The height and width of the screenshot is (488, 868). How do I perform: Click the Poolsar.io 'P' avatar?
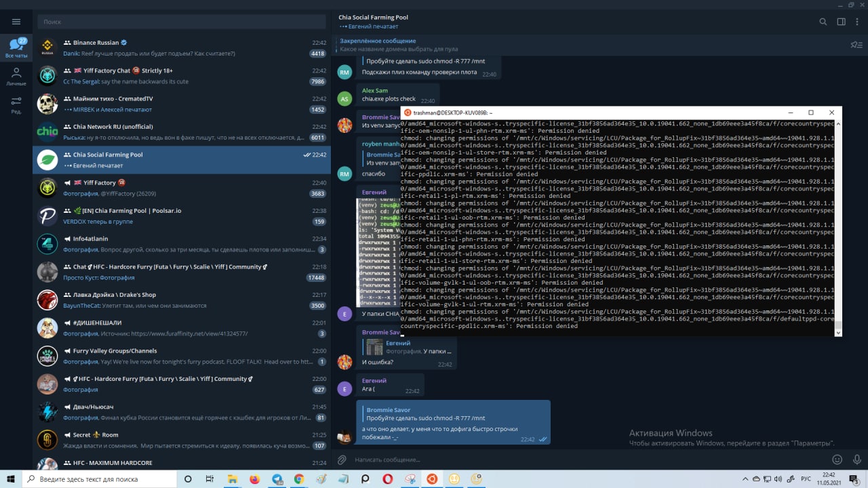[x=47, y=216]
